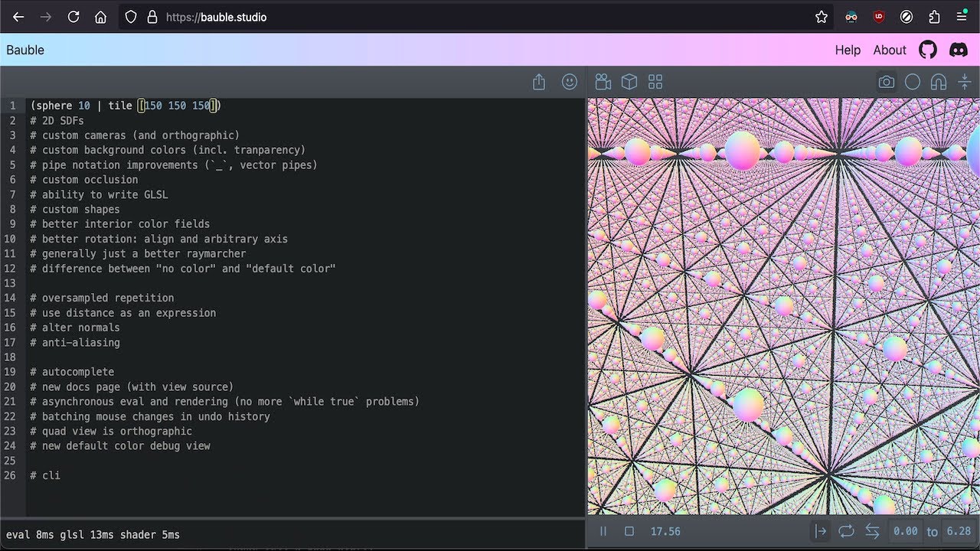Open the Discord link icon
The width and height of the screenshot is (980, 551).
click(x=959, y=50)
